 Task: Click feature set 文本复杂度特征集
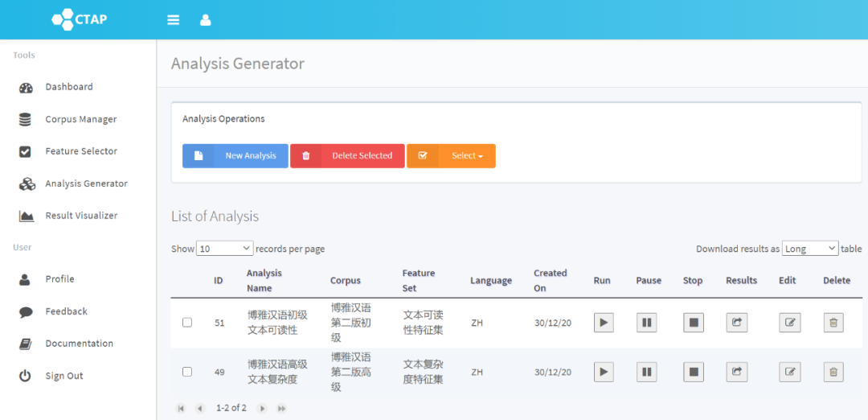click(423, 372)
